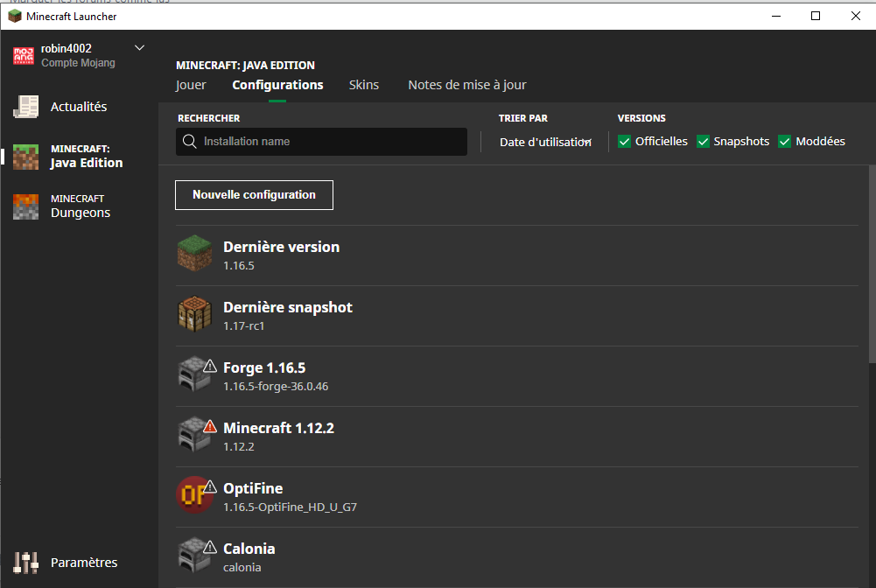Click the robin4002 account name
The width and height of the screenshot is (876, 588).
coord(66,49)
